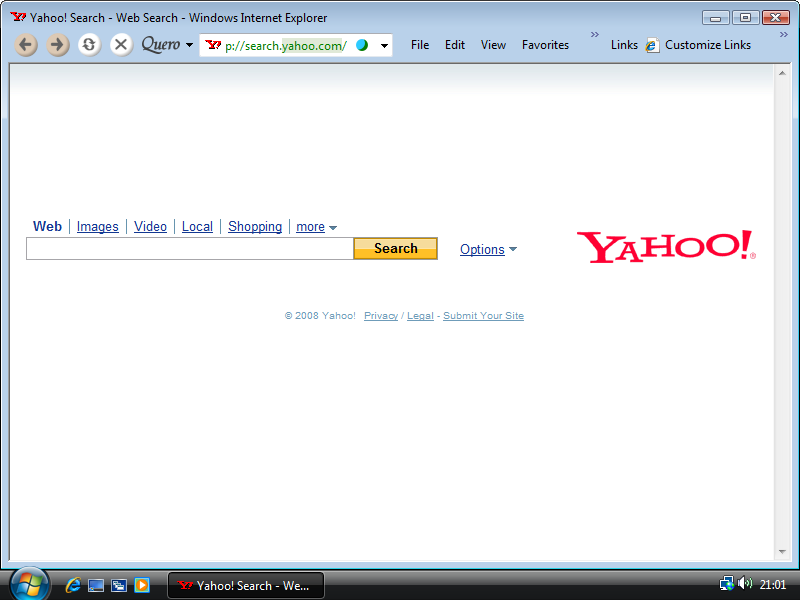Click the scrollbar up arrow
The height and width of the screenshot is (600, 800).
782,73
